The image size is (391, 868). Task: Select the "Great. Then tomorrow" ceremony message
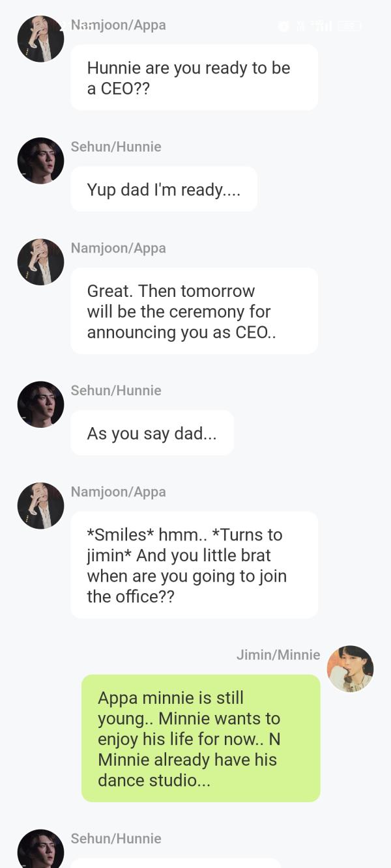tap(194, 311)
